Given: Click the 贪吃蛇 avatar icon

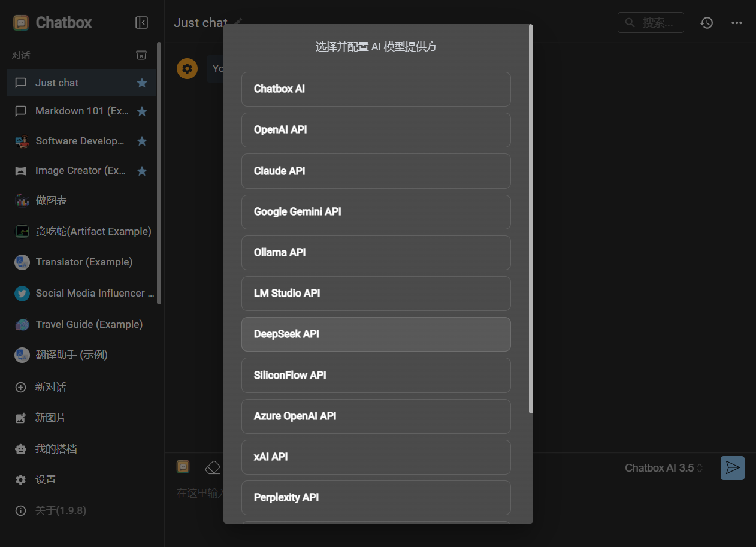Looking at the screenshot, I should coord(22,231).
